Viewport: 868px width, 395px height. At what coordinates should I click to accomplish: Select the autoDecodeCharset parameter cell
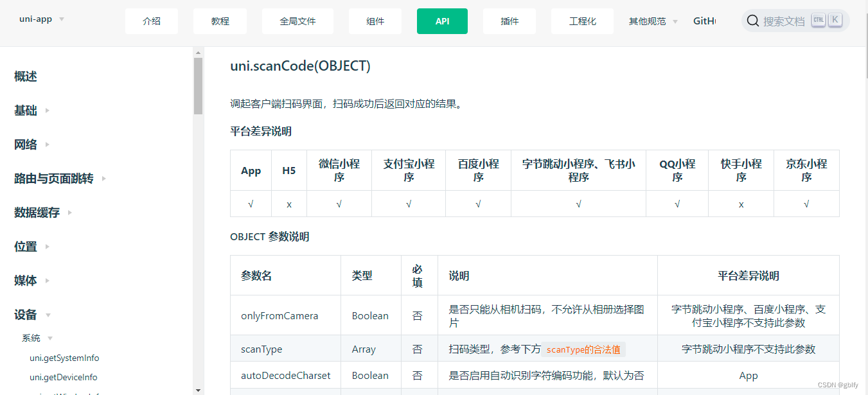click(x=285, y=376)
